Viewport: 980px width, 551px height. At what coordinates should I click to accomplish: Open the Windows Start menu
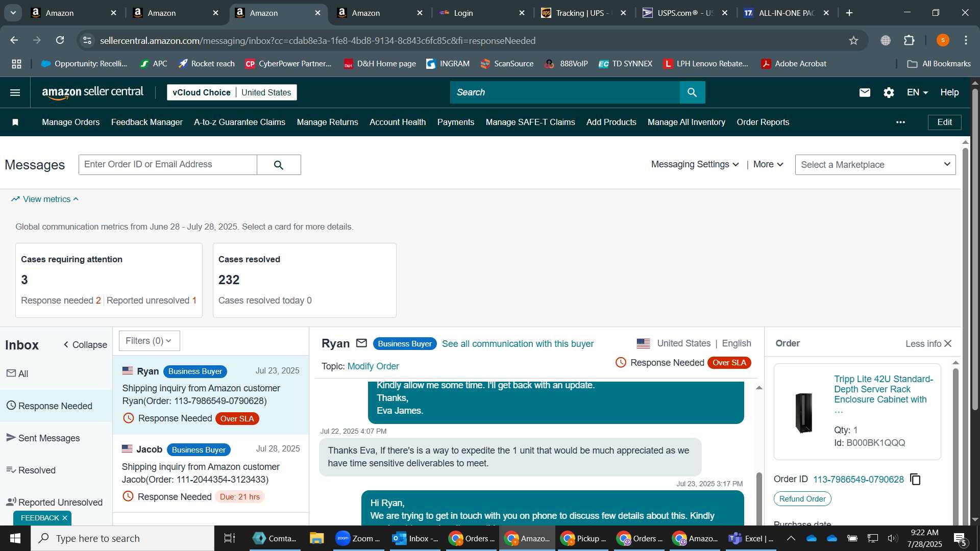15,538
